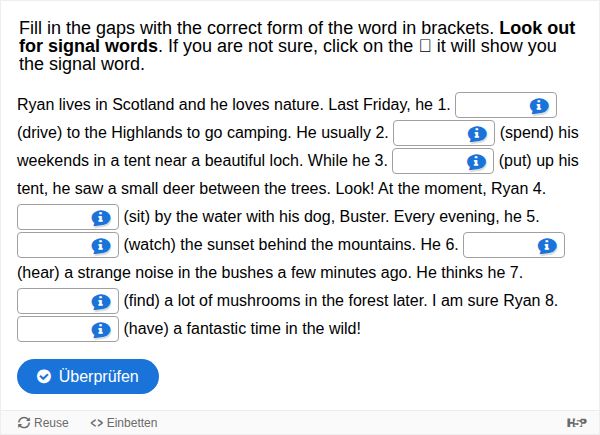Click the H5P logo icon

tap(576, 423)
